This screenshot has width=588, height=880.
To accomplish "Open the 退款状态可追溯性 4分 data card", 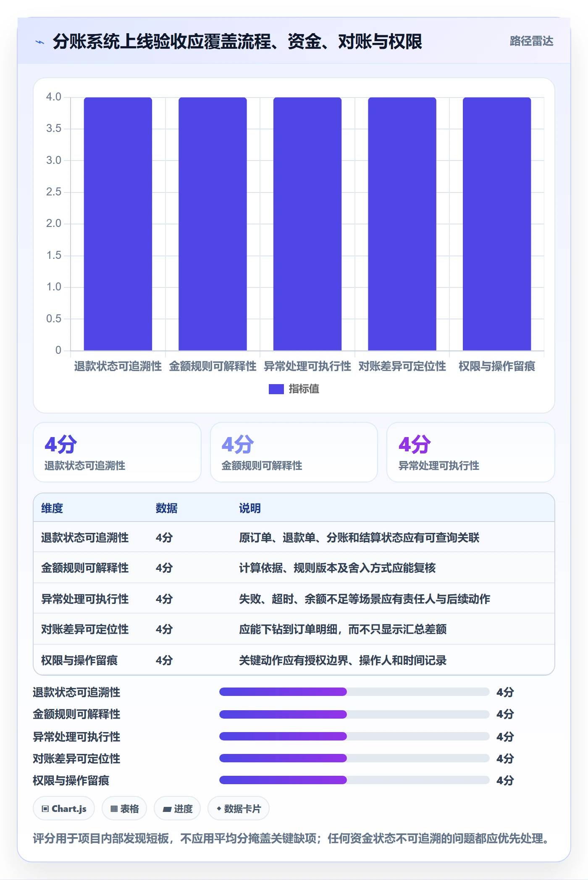I will (x=117, y=452).
